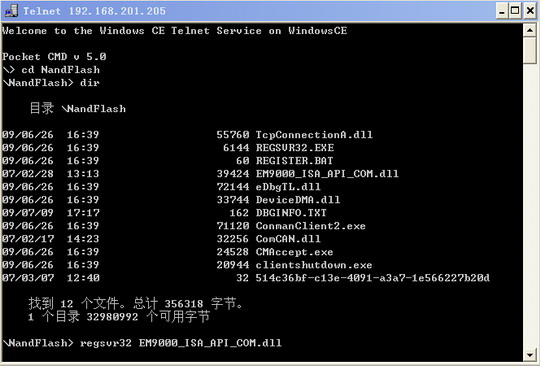This screenshot has height=366, width=540.
Task: Maximize the Telnet window
Action: [515, 11]
